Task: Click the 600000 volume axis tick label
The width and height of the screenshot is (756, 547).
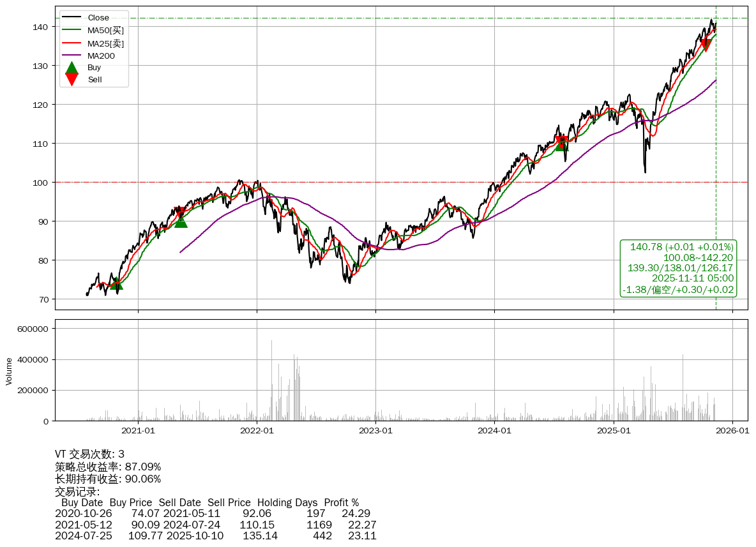Action: (x=33, y=329)
